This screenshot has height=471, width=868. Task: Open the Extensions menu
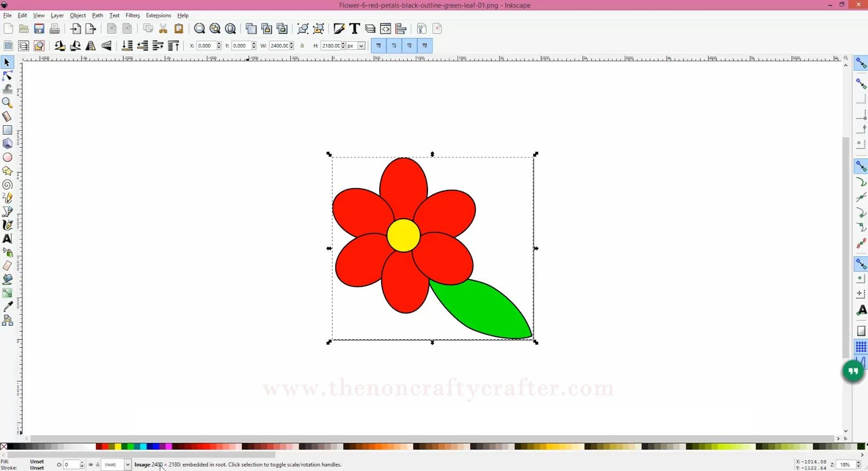tap(158, 16)
